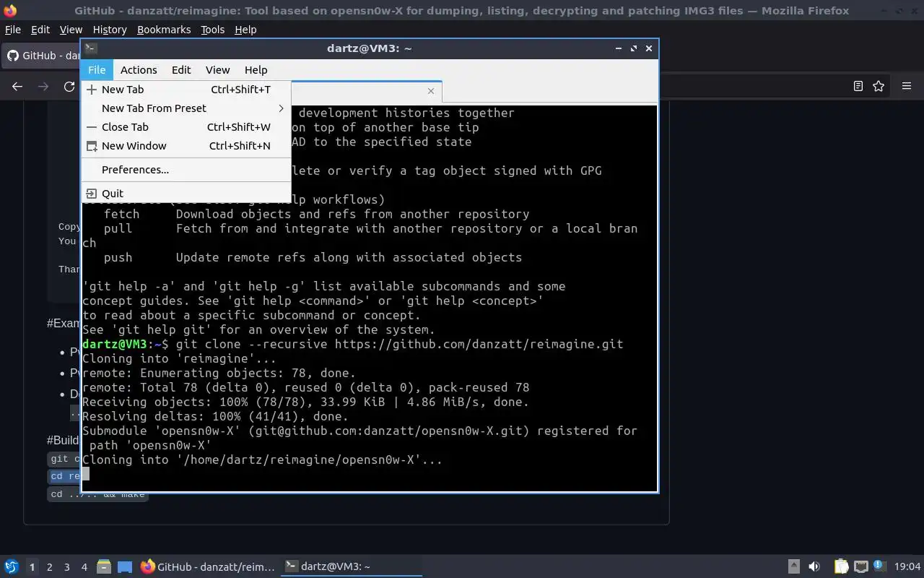Go back in Firefox
This screenshot has width=924, height=578.
click(17, 86)
